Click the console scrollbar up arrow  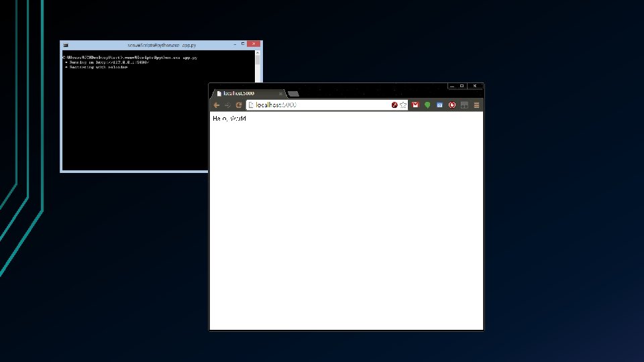[x=258, y=52]
